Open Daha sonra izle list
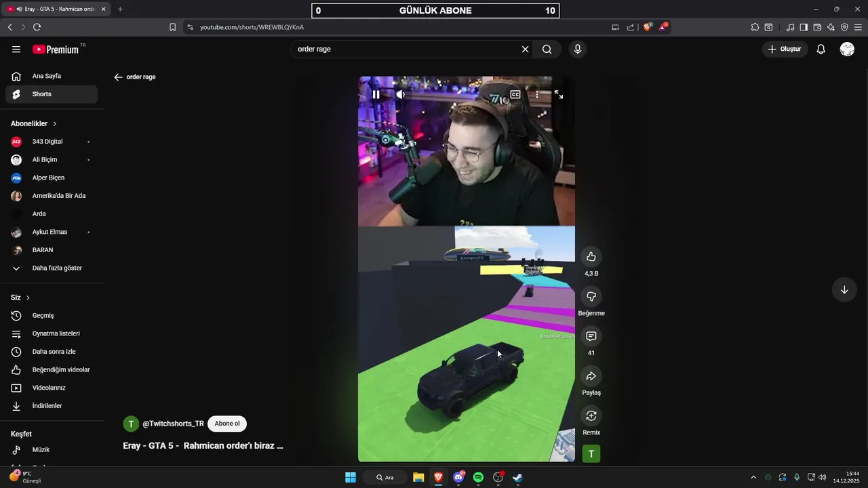 [x=52, y=352]
